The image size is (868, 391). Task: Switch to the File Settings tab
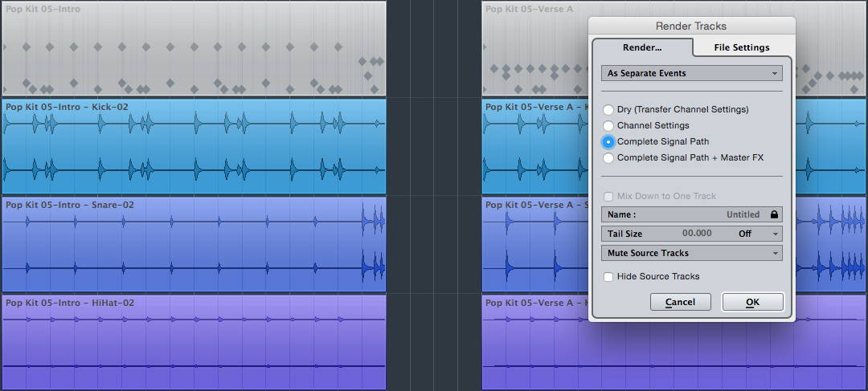742,47
